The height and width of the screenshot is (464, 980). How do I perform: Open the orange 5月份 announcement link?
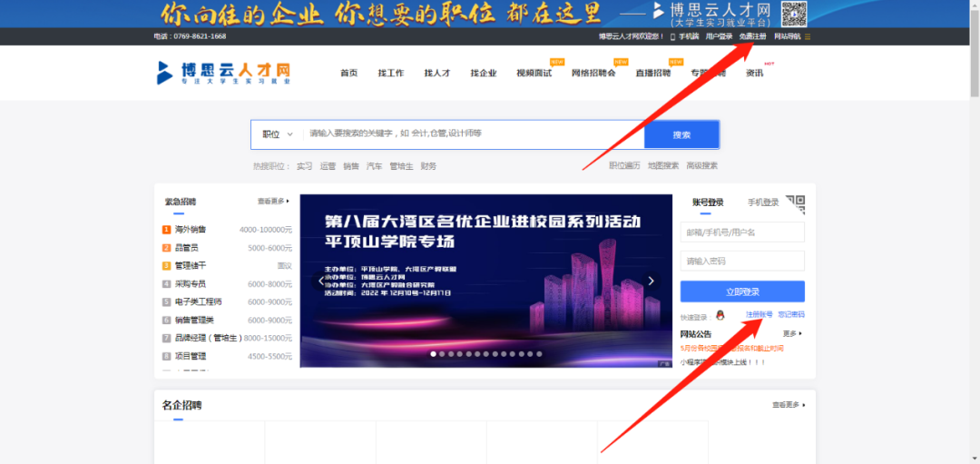click(732, 349)
